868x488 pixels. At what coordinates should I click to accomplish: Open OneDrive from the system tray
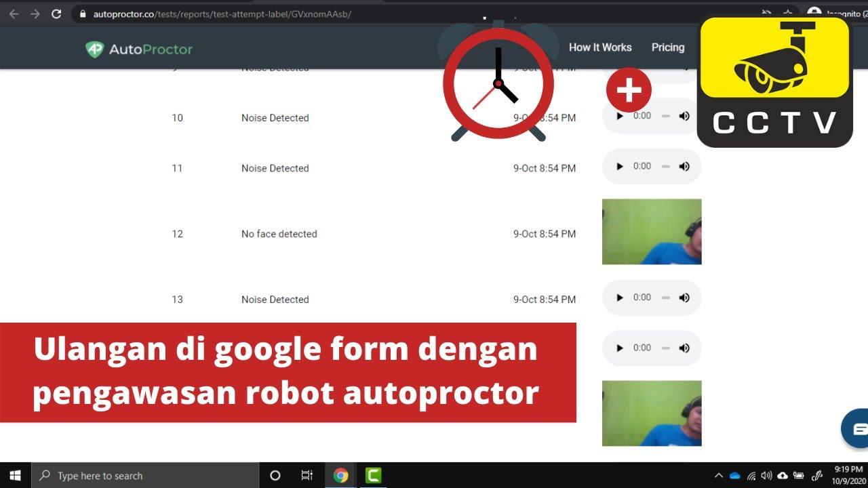735,476
